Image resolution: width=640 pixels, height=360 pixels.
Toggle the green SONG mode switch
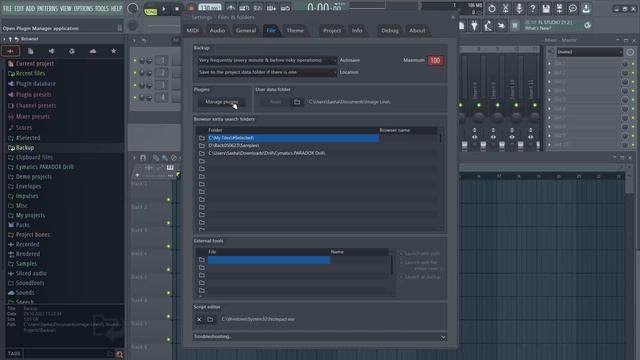click(x=151, y=11)
